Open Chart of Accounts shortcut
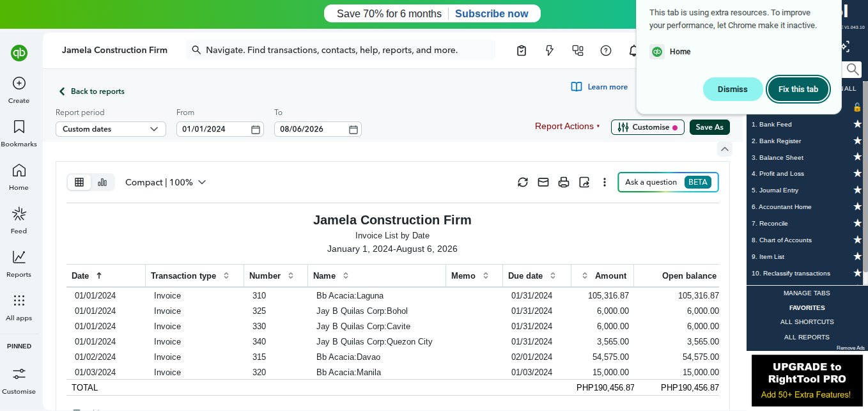Viewport: 868px width, 411px height. tap(781, 240)
